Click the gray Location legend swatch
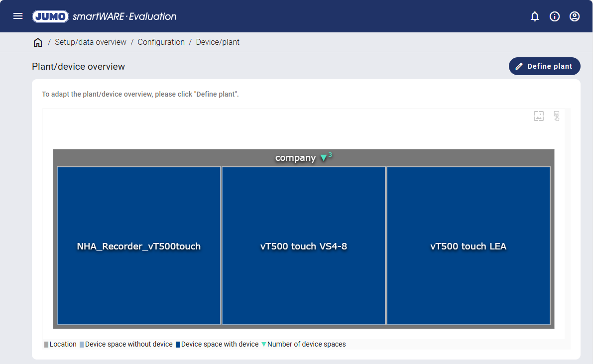Image resolution: width=593 pixels, height=364 pixels. pos(46,345)
